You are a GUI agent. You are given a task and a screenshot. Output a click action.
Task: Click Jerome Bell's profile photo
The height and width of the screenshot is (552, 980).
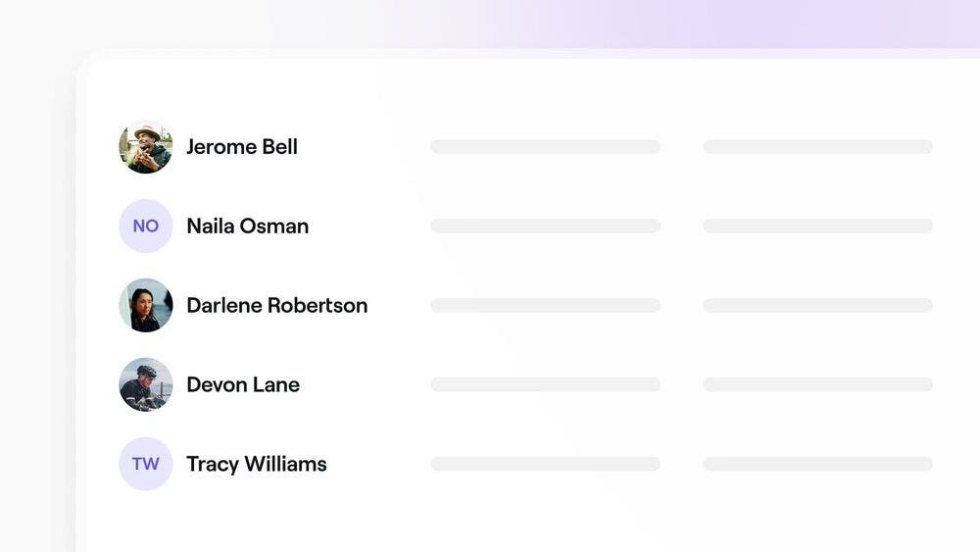click(x=145, y=147)
